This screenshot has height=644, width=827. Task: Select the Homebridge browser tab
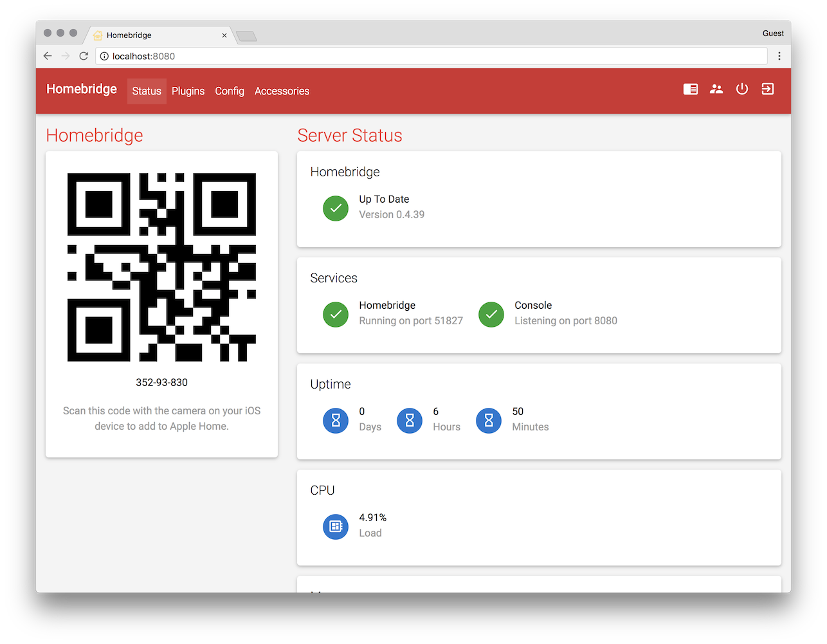coord(159,35)
